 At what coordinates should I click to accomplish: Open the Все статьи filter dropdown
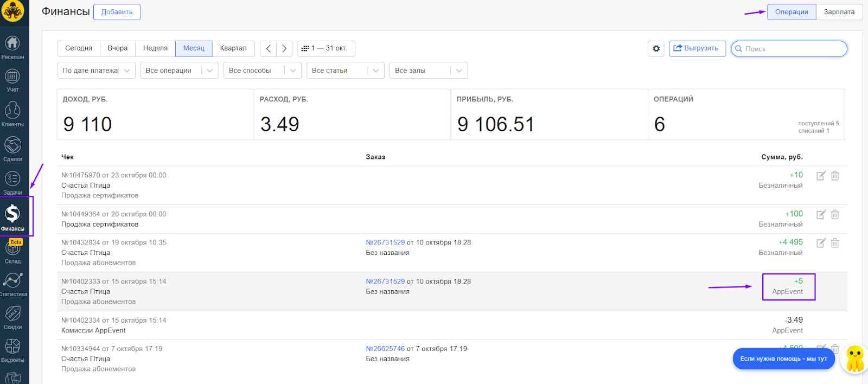coord(345,71)
